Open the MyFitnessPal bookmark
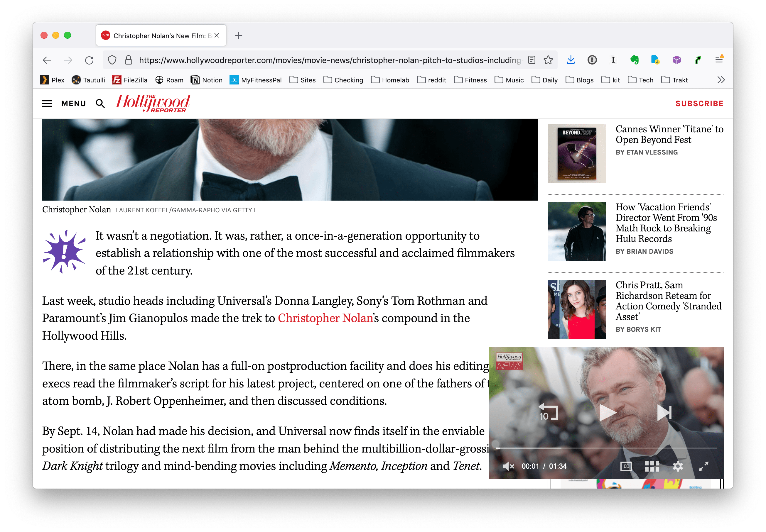 click(255, 80)
